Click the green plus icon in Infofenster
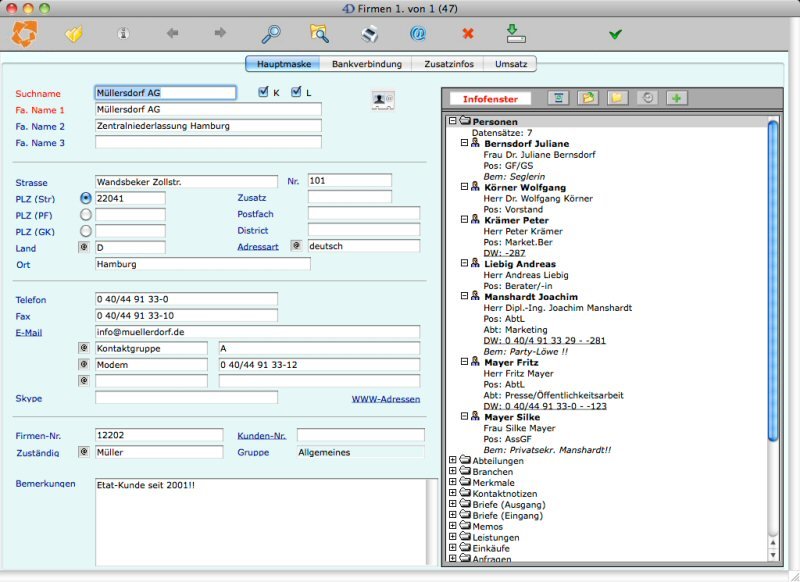The width and height of the screenshot is (800, 582). coord(678,98)
